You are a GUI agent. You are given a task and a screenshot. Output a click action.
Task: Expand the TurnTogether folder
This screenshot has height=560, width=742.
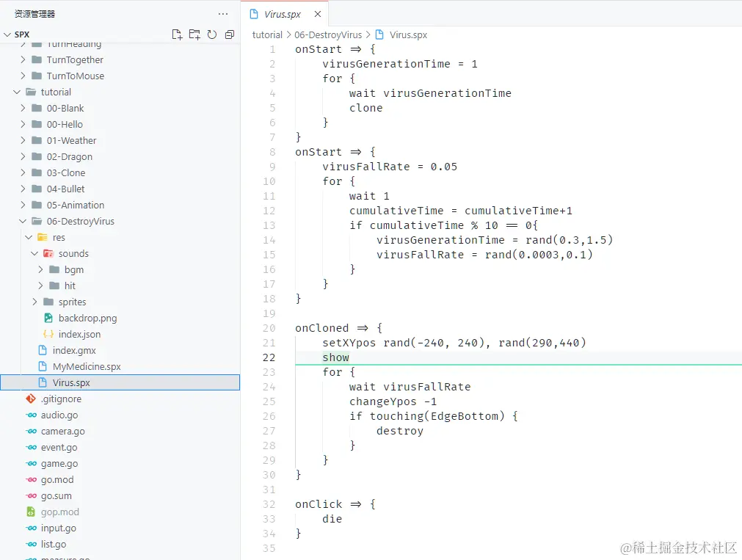tap(23, 59)
